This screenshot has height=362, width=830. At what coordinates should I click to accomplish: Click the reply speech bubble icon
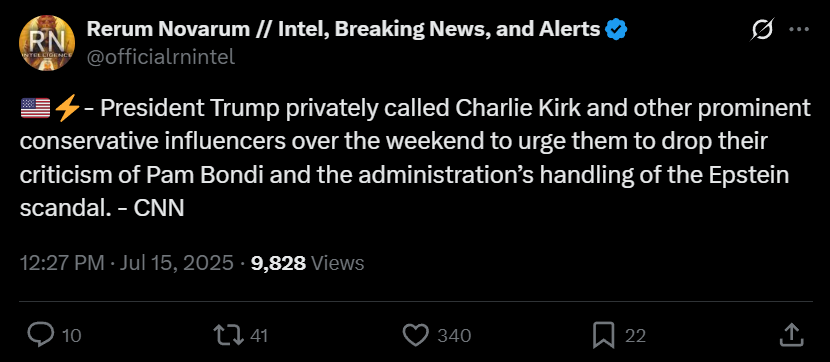click(41, 335)
